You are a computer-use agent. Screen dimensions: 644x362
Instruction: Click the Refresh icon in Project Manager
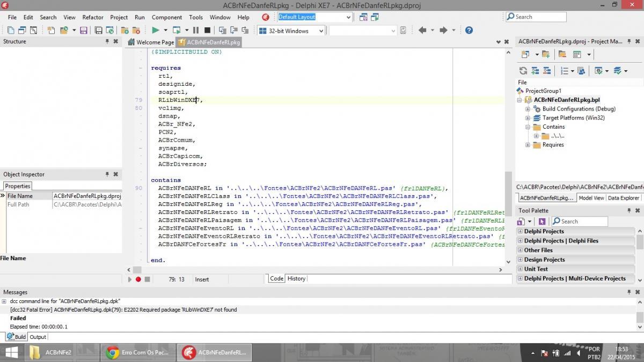523,71
